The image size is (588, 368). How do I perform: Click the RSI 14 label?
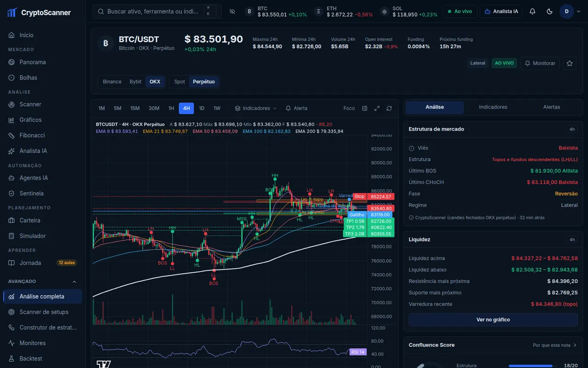pyautogui.click(x=357, y=352)
